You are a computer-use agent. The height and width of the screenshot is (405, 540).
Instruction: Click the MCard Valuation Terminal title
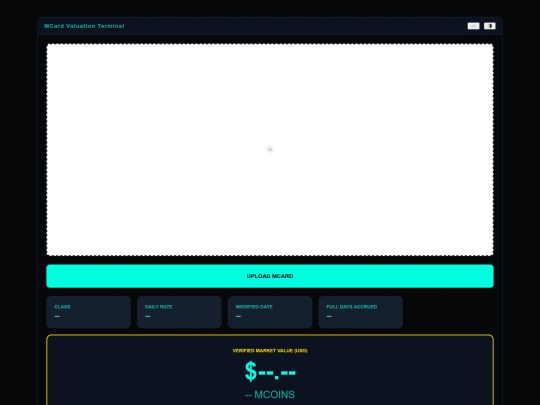(84, 26)
